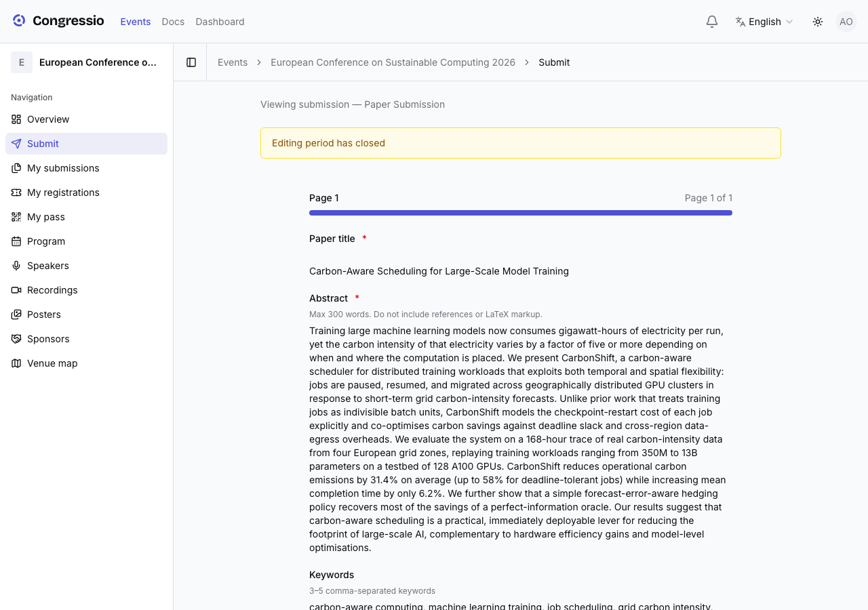This screenshot has width=868, height=610.
Task: Open the English language dropdown
Action: pos(764,22)
